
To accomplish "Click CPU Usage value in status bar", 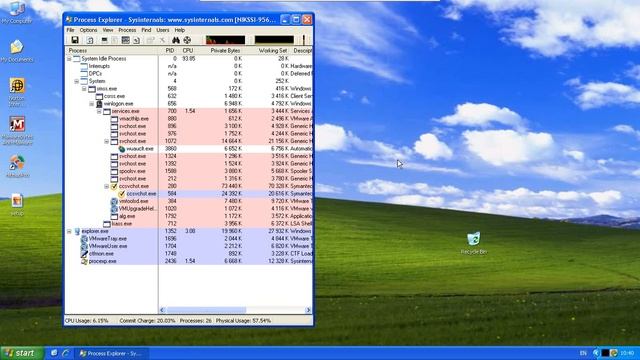I will [87, 321].
